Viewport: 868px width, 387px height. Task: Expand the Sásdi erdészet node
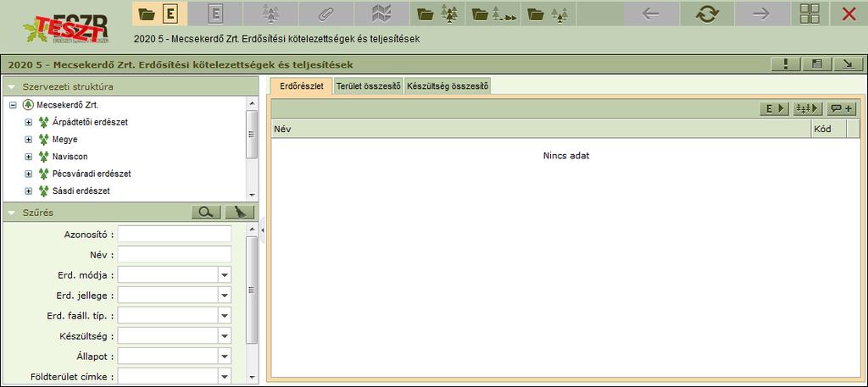pyautogui.click(x=29, y=191)
